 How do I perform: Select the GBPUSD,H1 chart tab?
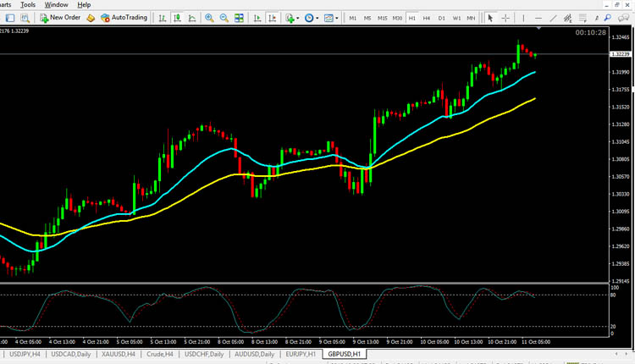(345, 355)
